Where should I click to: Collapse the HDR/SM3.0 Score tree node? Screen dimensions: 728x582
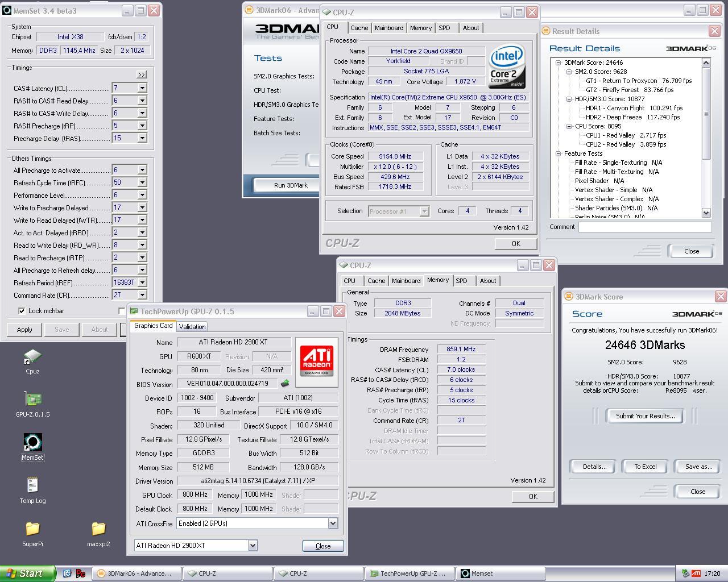(x=569, y=99)
